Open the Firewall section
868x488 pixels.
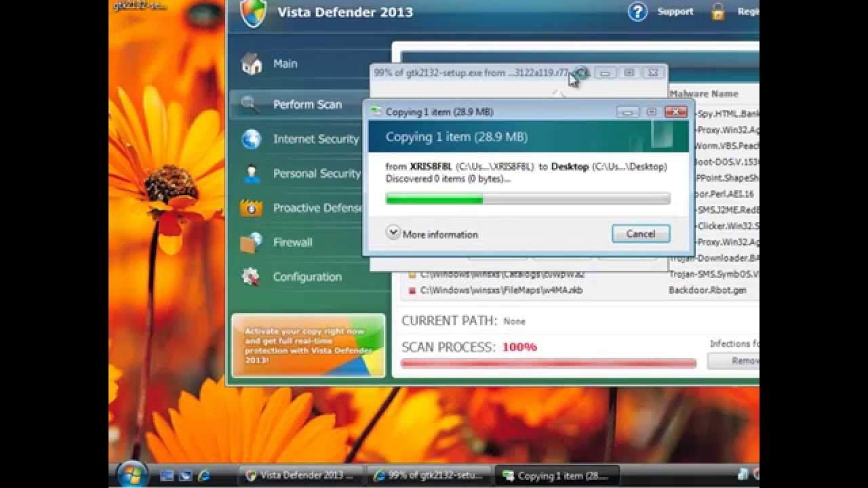coord(292,242)
